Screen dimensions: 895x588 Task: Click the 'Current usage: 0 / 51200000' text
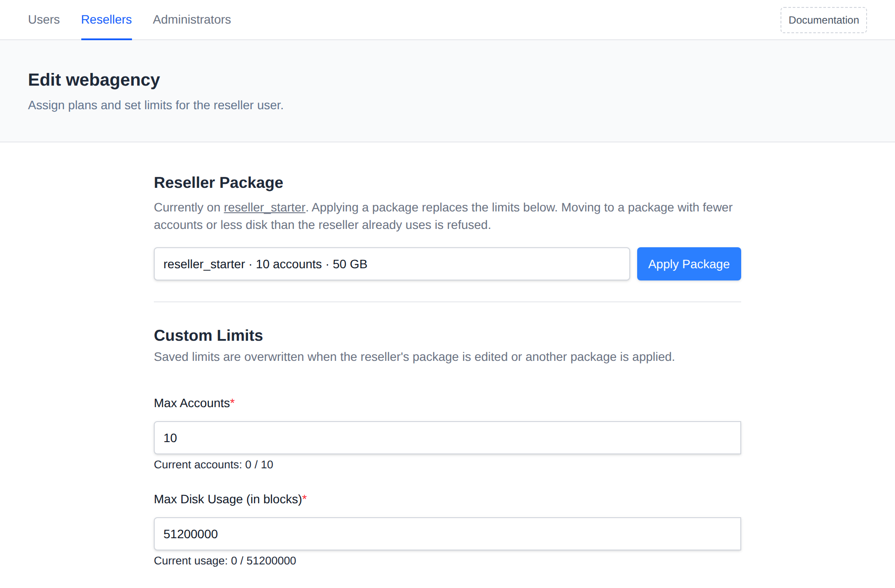click(225, 560)
